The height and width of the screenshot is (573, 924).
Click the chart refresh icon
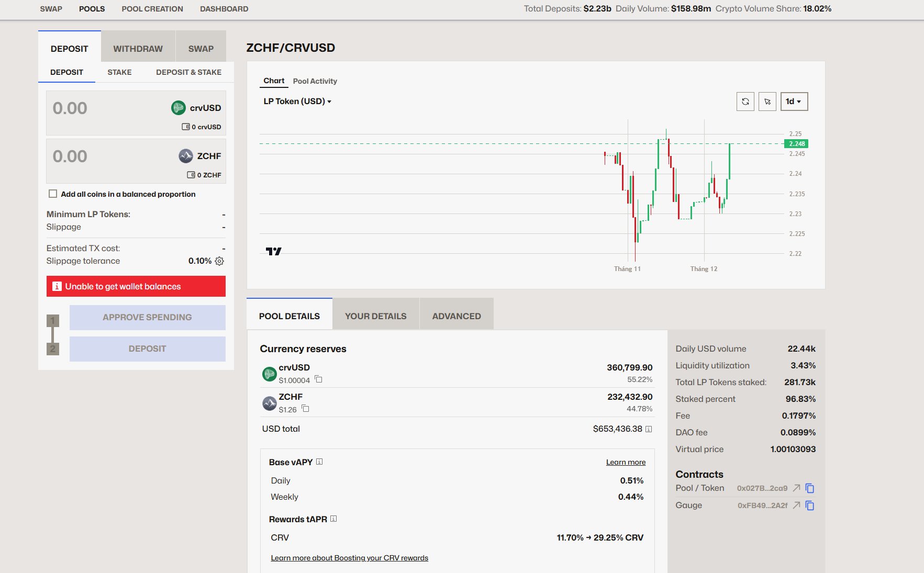click(x=745, y=102)
